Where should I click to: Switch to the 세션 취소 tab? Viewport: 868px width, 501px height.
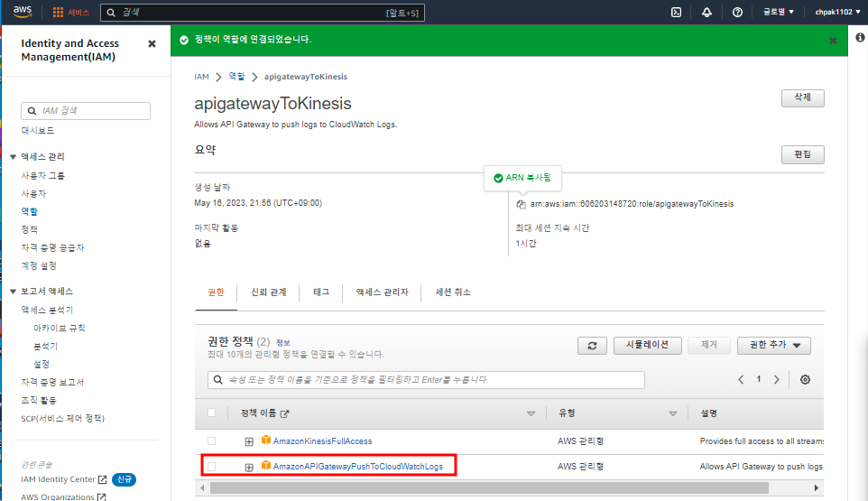[x=453, y=292]
